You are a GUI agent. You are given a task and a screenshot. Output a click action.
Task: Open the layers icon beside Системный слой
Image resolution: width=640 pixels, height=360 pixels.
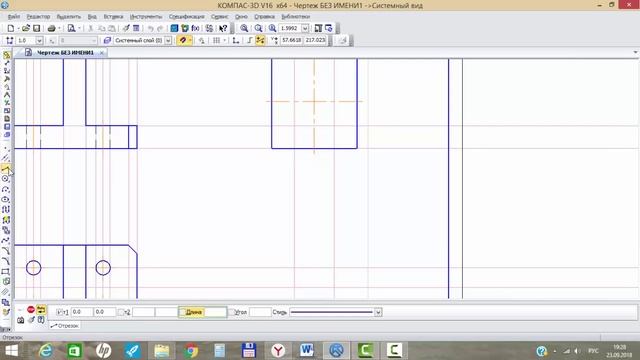(x=107, y=40)
